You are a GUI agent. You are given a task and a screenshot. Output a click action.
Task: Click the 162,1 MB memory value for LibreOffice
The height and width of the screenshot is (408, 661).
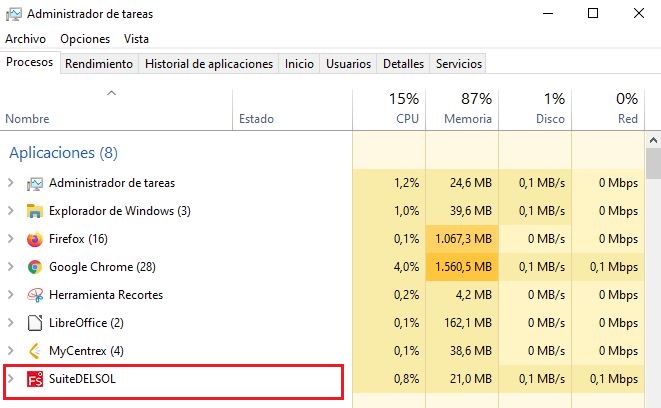[468, 323]
